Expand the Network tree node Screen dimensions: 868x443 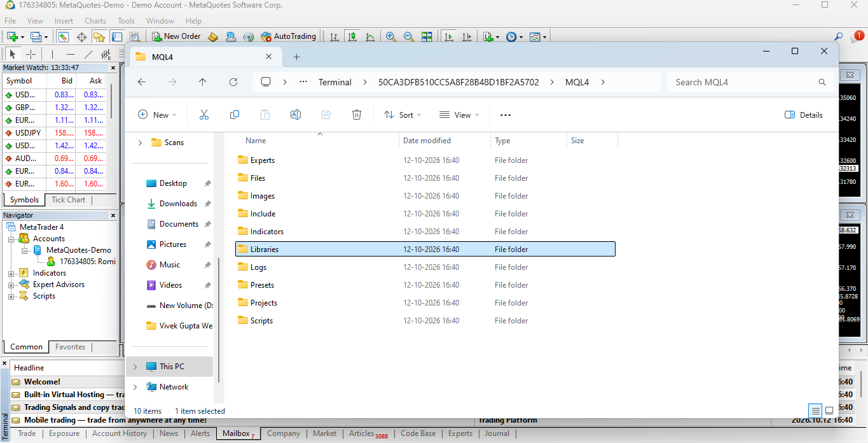[x=135, y=387]
